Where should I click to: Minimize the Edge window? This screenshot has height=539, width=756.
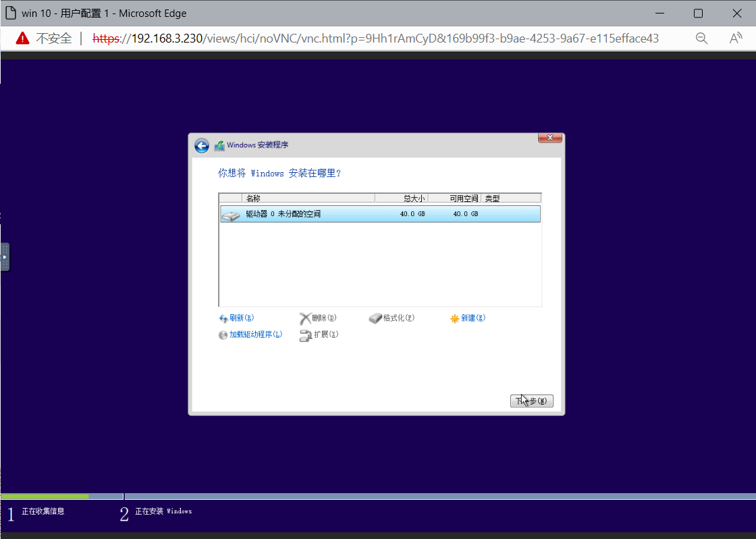(659, 13)
